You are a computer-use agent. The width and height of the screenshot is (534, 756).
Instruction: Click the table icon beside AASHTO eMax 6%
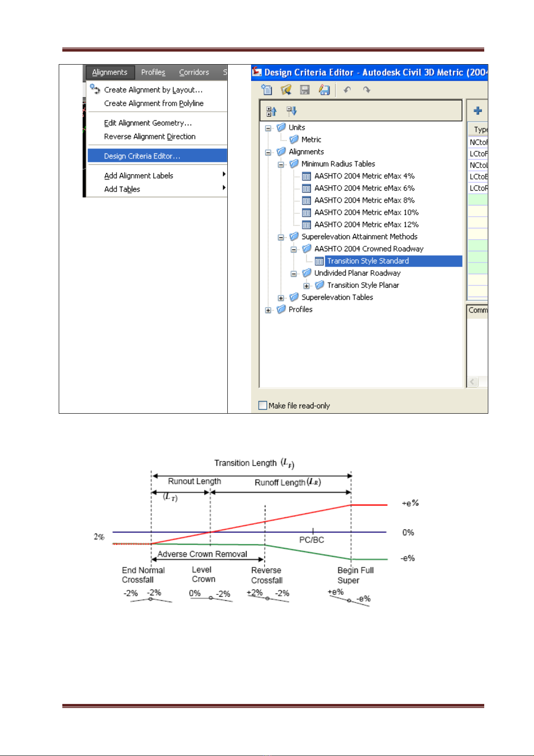point(307,188)
